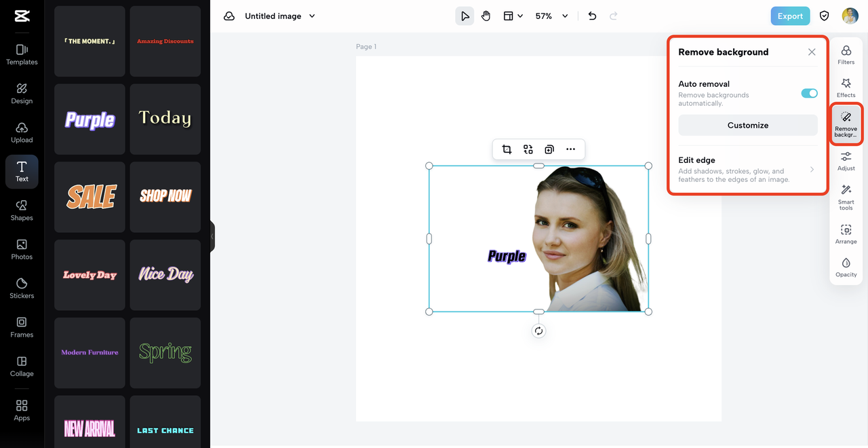Choose the SHOP NOW text style
This screenshot has width=868, height=448.
165,197
